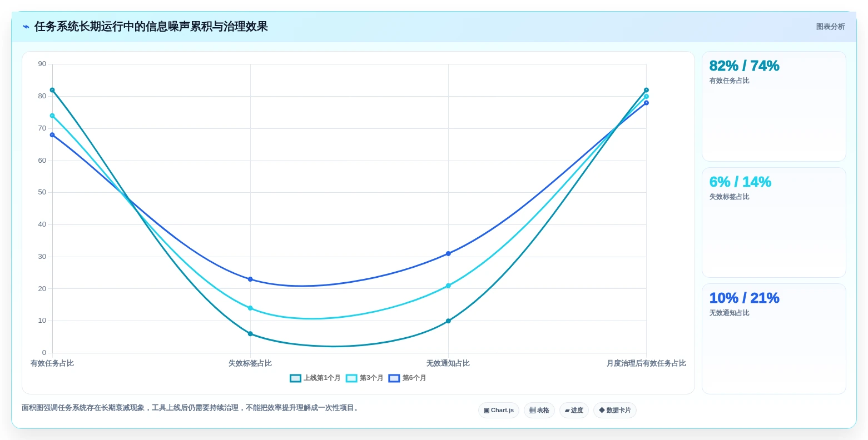Click the footnote text starting 面积图强调
This screenshot has width=868, height=440.
[x=191, y=408]
